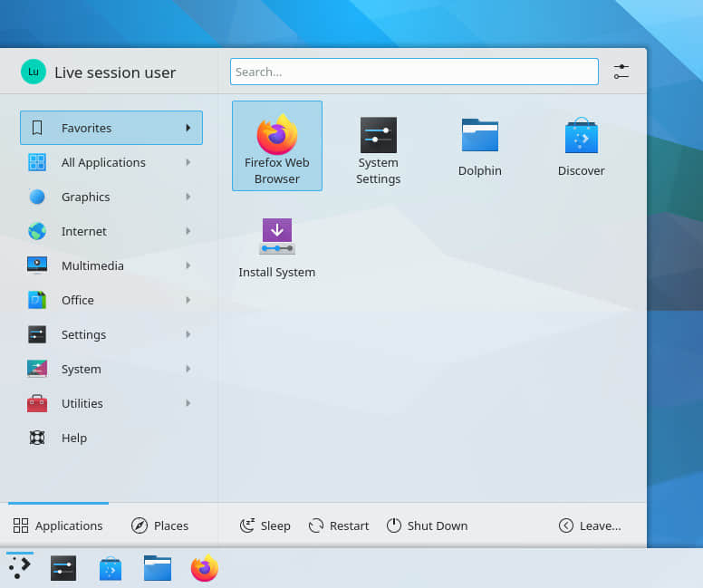Open the Leave... options menu
Screen dimensions: 703x588
(590, 525)
